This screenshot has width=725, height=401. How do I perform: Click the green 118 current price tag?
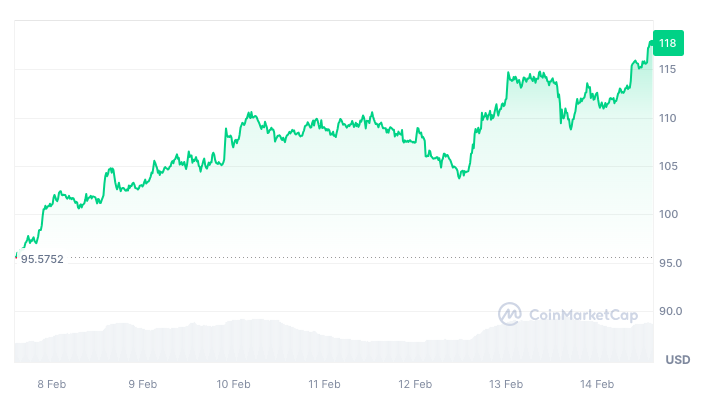click(x=667, y=43)
